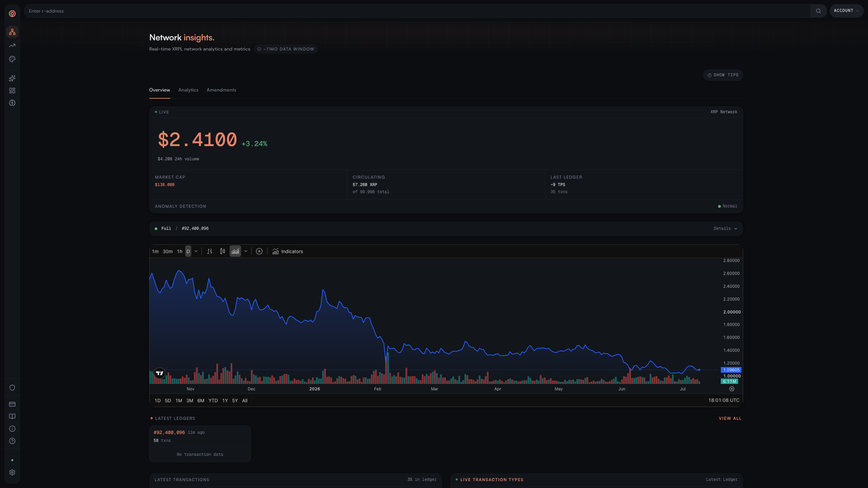Screen dimensions: 868x488
Task: Click the LIVE TRANSACTION TYPES heading
Action: click(491, 480)
